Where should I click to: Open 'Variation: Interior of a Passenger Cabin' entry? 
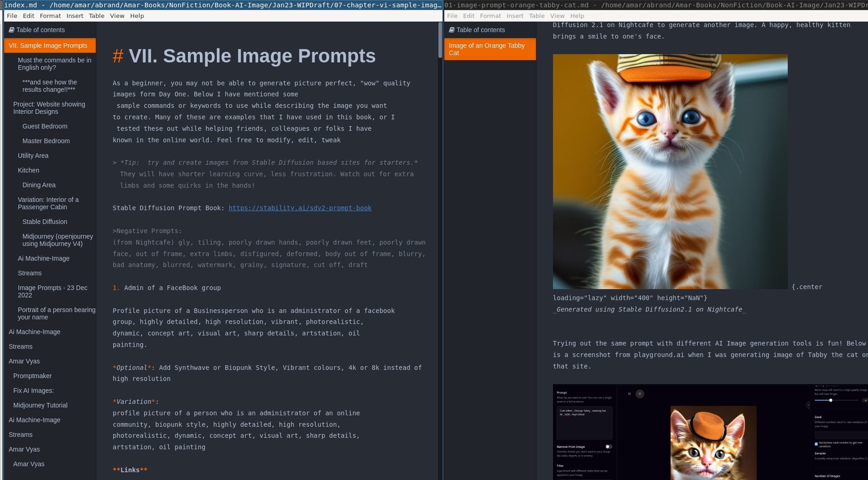[48, 203]
